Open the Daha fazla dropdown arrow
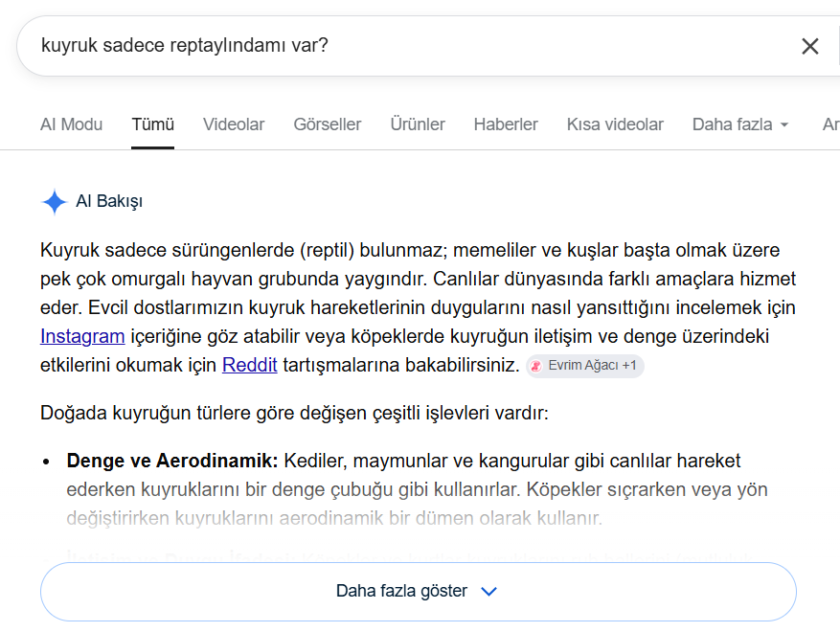The image size is (840, 632). [784, 124]
